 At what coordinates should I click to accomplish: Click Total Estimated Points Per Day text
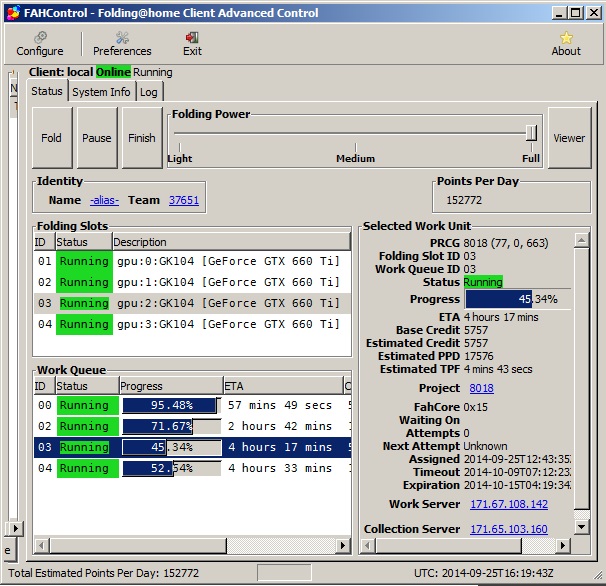103,573
